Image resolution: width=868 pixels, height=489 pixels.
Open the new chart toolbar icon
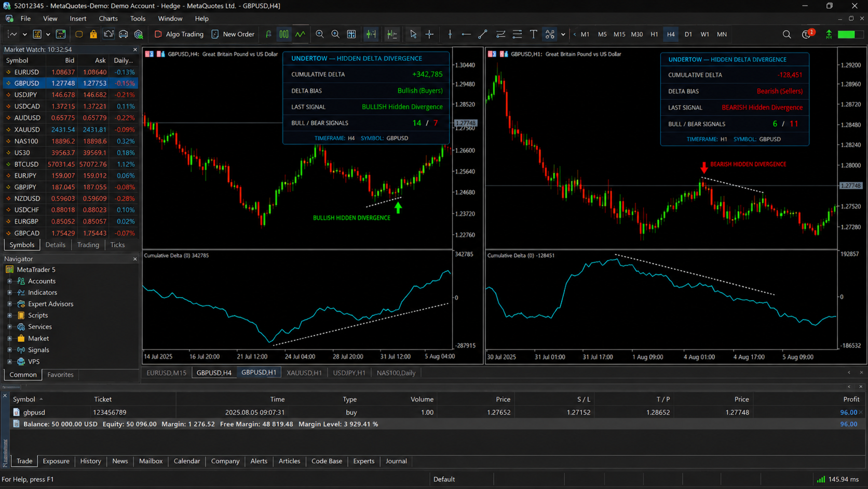(x=12, y=34)
